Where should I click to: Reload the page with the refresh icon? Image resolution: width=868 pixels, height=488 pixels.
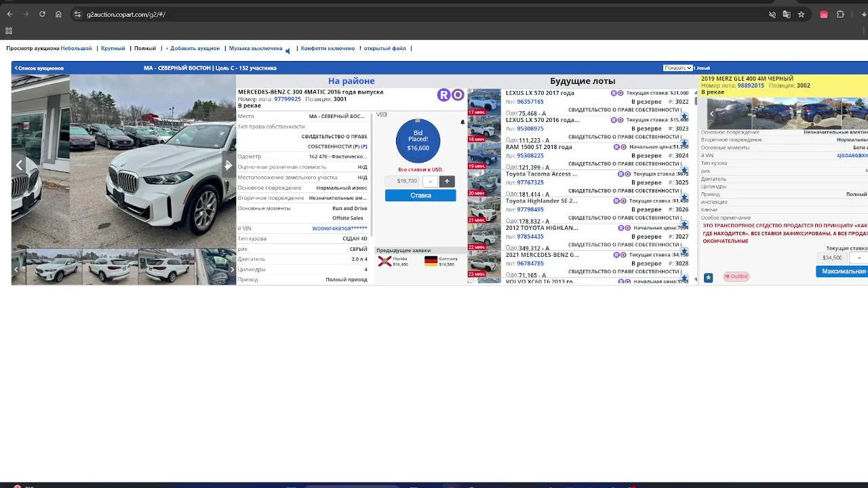coord(42,14)
